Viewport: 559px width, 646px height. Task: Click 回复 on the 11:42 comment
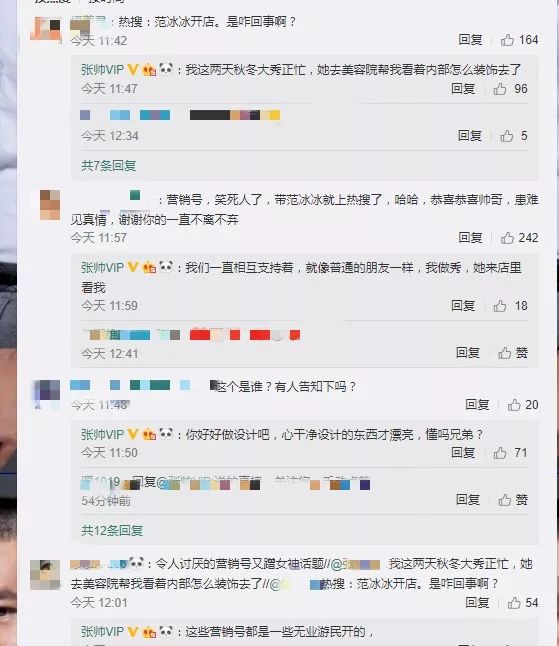point(470,40)
